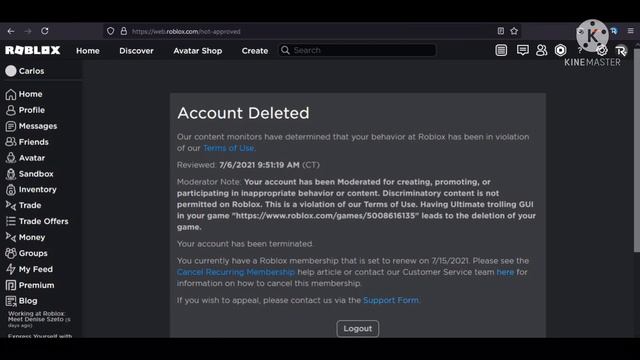Image resolution: width=640 pixels, height=360 pixels.
Task: Click the Inventory icon in sidebar
Action: 11,190
